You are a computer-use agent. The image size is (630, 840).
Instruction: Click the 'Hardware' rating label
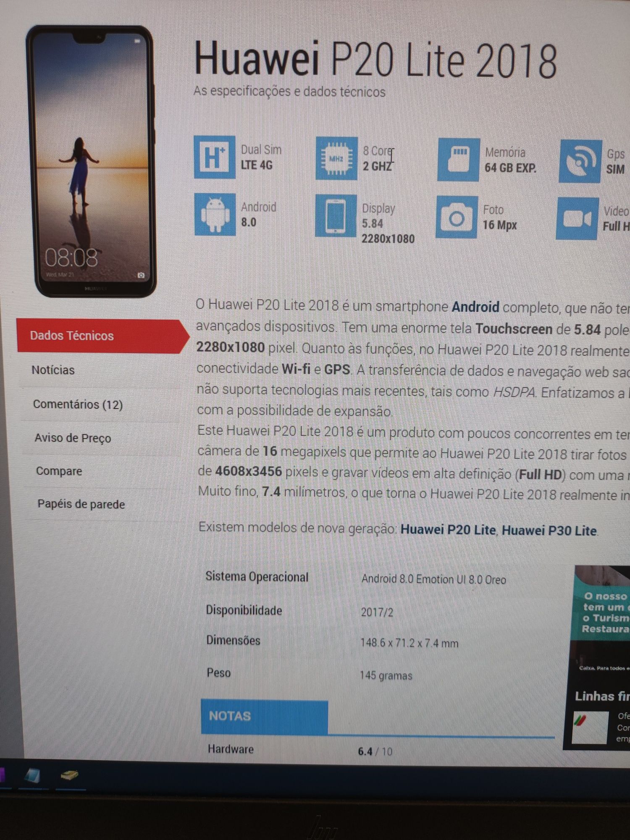[x=231, y=749]
